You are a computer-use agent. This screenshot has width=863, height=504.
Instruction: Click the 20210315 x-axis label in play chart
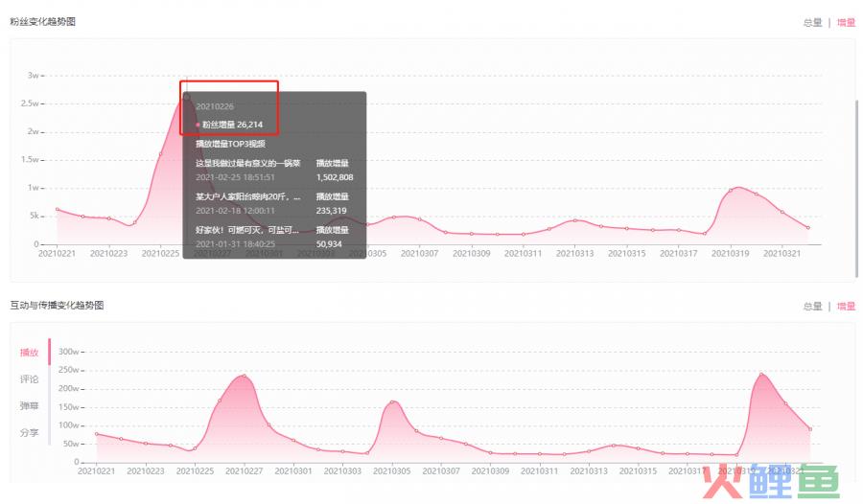point(638,471)
